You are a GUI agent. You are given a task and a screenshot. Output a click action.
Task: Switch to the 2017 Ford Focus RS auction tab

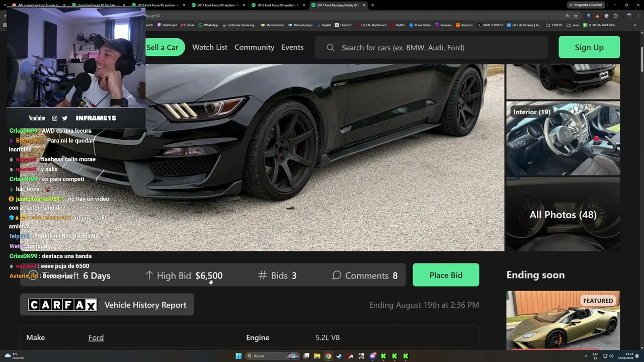pos(218,5)
